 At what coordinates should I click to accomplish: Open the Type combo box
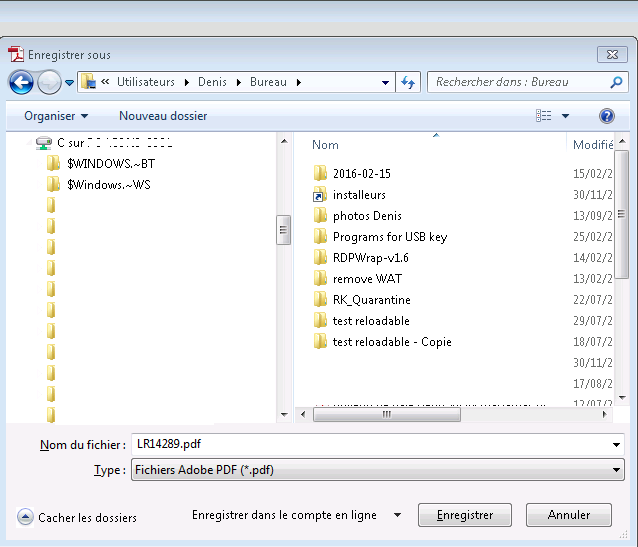pos(378,470)
